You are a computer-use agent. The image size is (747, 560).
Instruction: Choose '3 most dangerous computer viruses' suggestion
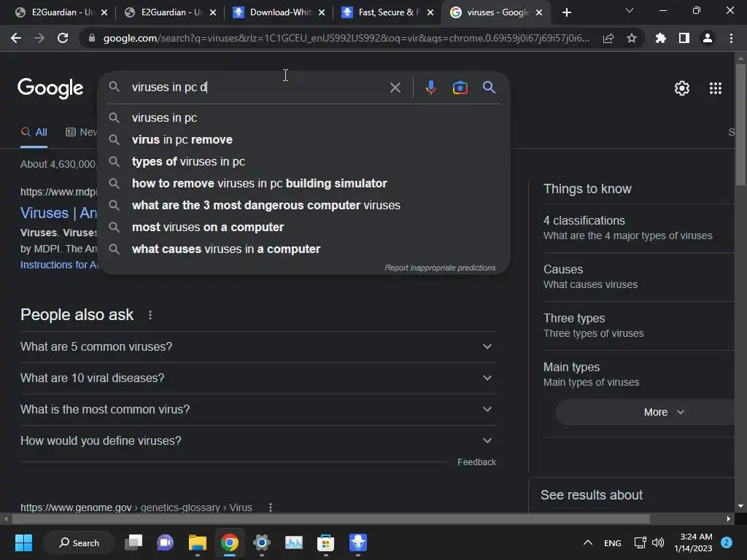tap(304, 205)
